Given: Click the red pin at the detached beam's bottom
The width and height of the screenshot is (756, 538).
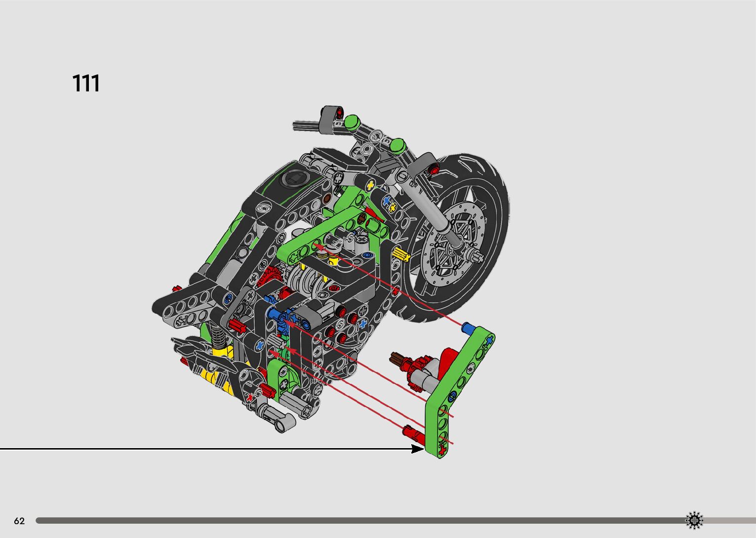Looking at the screenshot, I should [x=411, y=433].
